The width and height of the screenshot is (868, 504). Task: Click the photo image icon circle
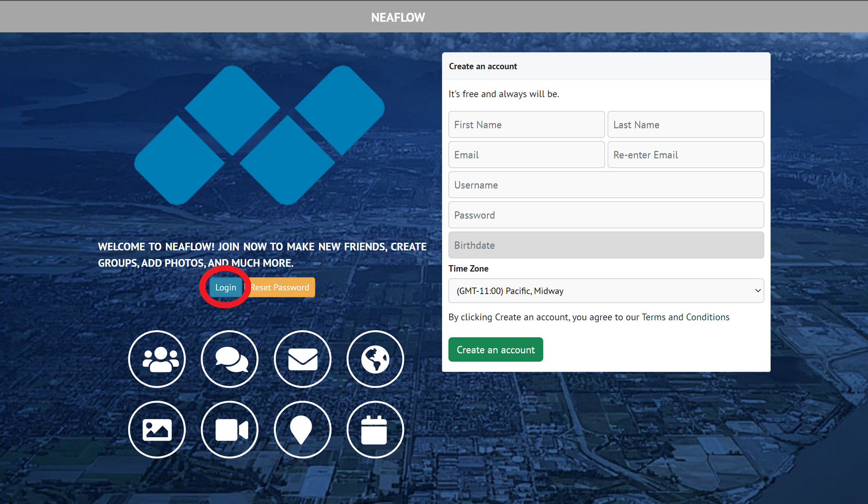click(157, 430)
